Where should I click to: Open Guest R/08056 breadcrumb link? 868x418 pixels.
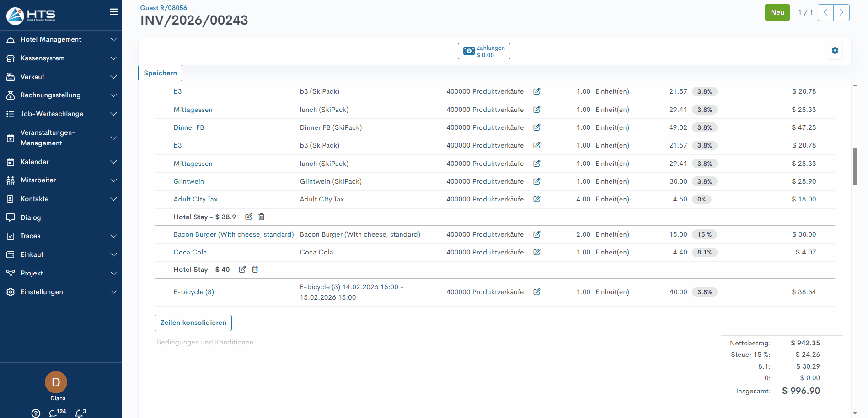163,8
